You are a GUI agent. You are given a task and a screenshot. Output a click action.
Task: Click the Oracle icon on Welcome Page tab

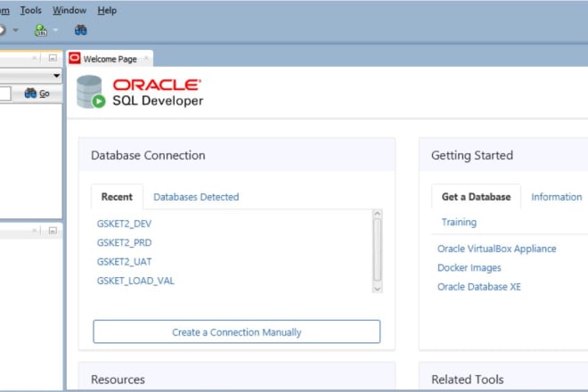coord(75,58)
